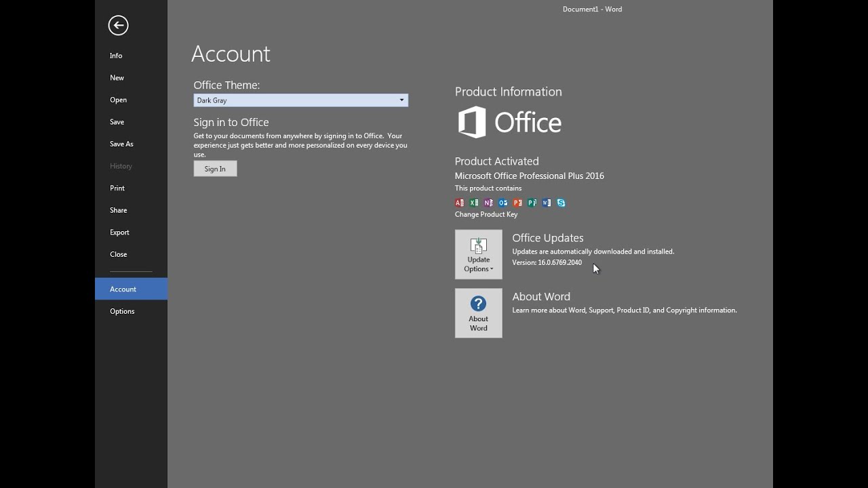
Task: Click the Sign In button
Action: [215, 169]
